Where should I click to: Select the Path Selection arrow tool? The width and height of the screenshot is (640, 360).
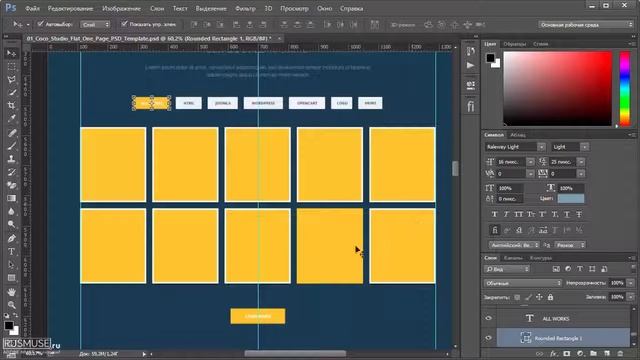(x=11, y=265)
